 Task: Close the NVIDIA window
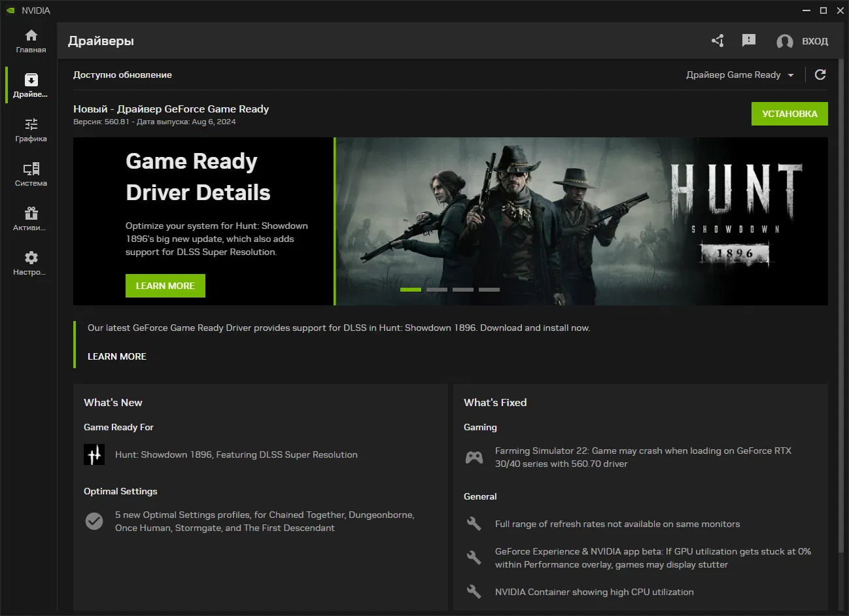tap(840, 10)
